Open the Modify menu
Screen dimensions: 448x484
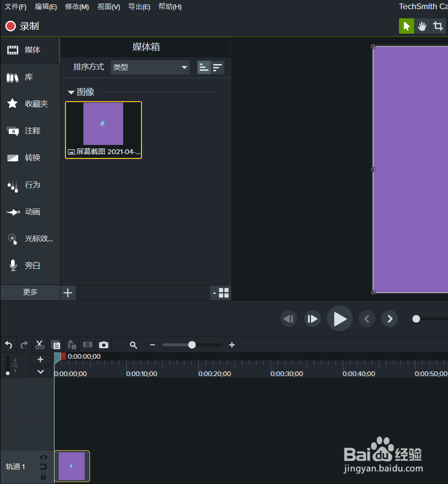click(77, 7)
